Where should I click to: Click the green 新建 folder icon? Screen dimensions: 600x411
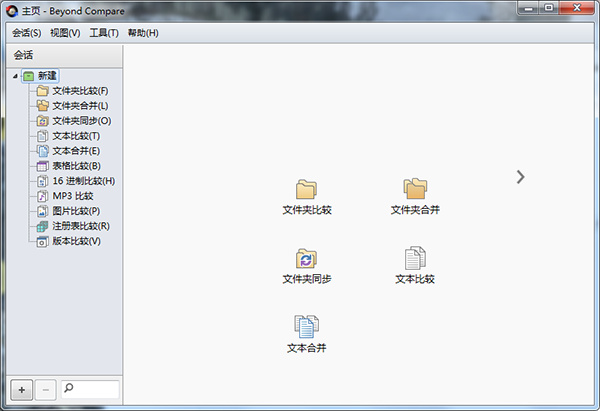click(29, 76)
